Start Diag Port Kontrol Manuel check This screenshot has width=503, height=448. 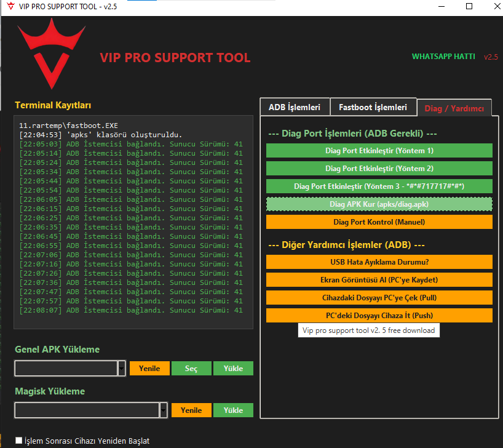(379, 222)
